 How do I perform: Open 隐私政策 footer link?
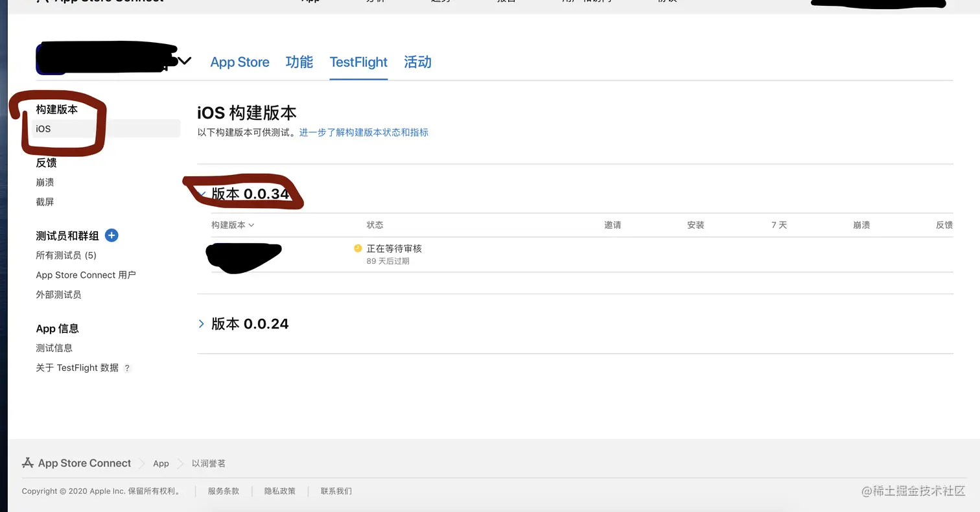[x=280, y=491]
